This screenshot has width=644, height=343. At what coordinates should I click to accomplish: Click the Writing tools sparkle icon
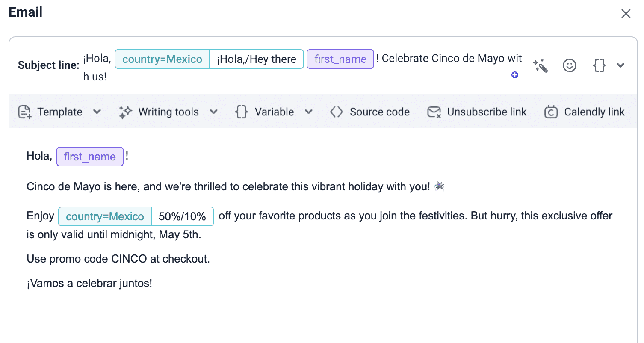click(125, 112)
